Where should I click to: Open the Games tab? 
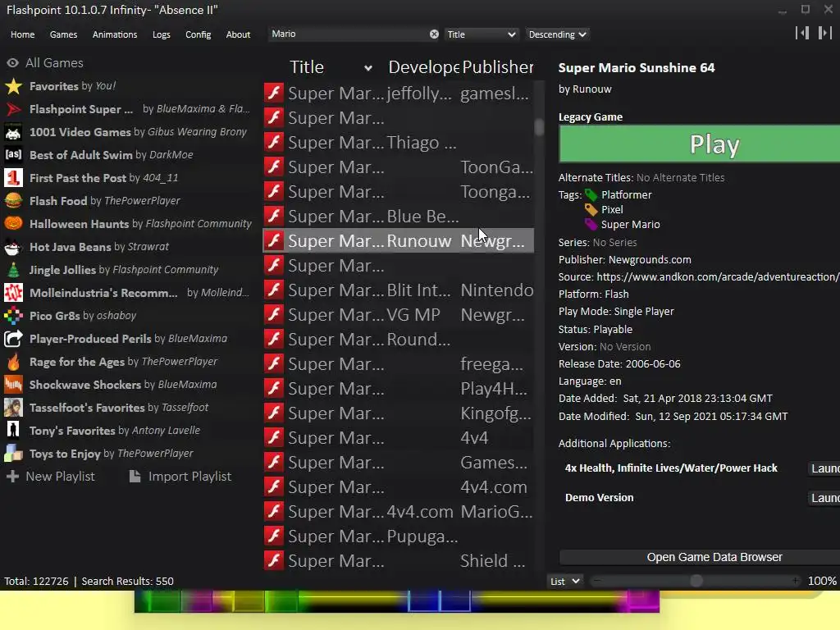(x=63, y=34)
